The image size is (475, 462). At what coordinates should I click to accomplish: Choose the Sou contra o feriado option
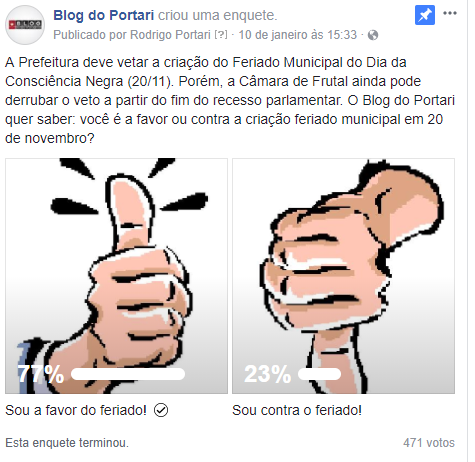coord(297,410)
